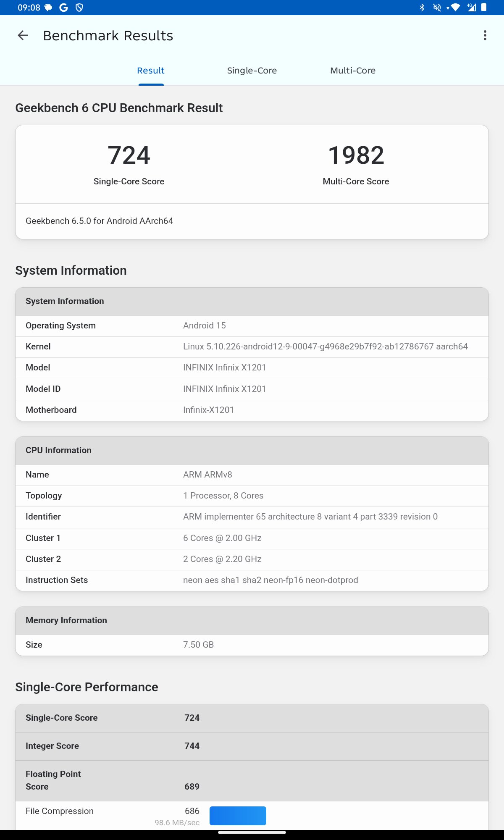
Task: Tap the Google icon in status bar
Action: click(63, 8)
